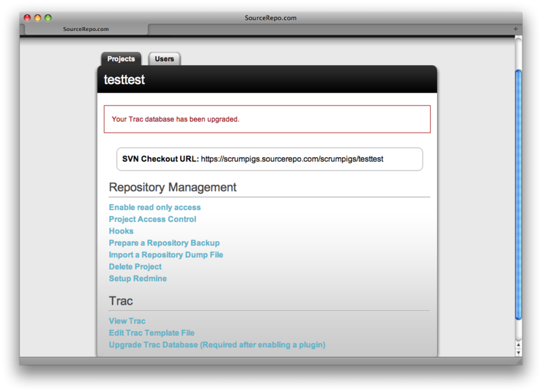Open Edit Trac Template File
This screenshot has height=392, width=542.
point(151,333)
